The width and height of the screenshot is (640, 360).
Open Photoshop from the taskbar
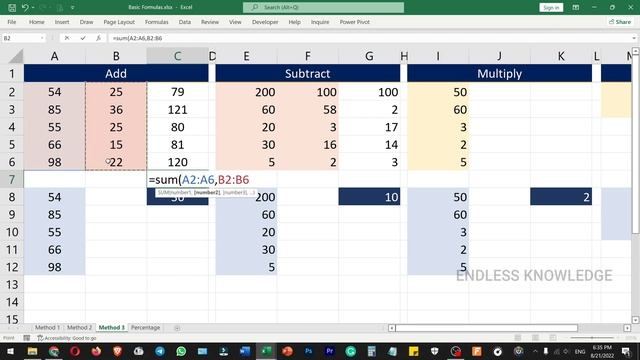[309, 351]
